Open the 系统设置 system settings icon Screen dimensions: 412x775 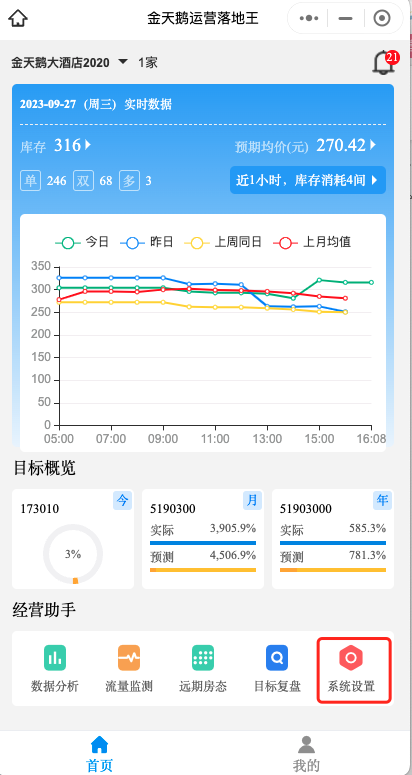point(351,669)
